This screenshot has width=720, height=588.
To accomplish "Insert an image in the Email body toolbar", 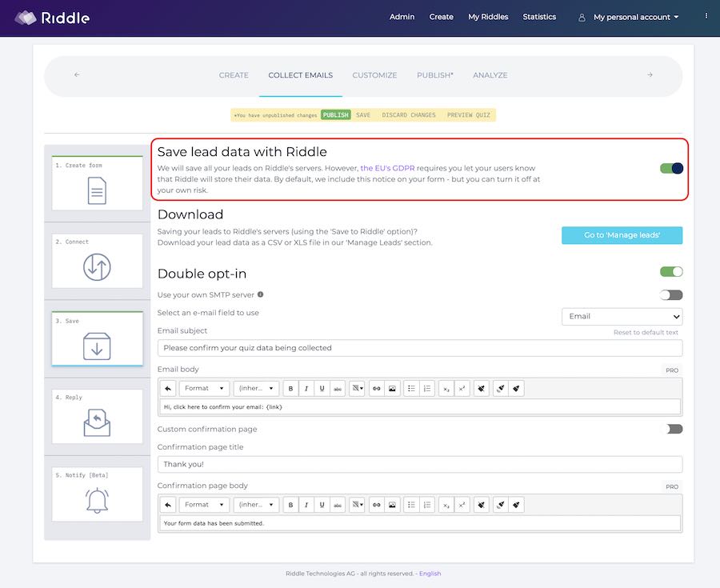I will tap(392, 388).
